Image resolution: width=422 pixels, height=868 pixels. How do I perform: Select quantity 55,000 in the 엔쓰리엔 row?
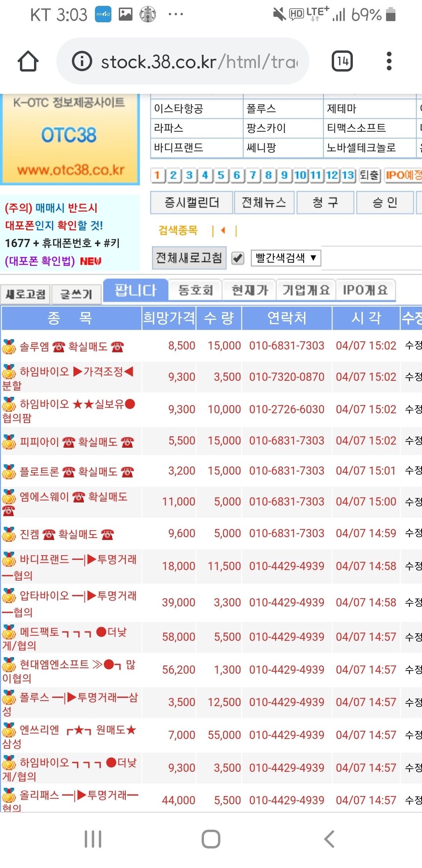[x=224, y=735]
